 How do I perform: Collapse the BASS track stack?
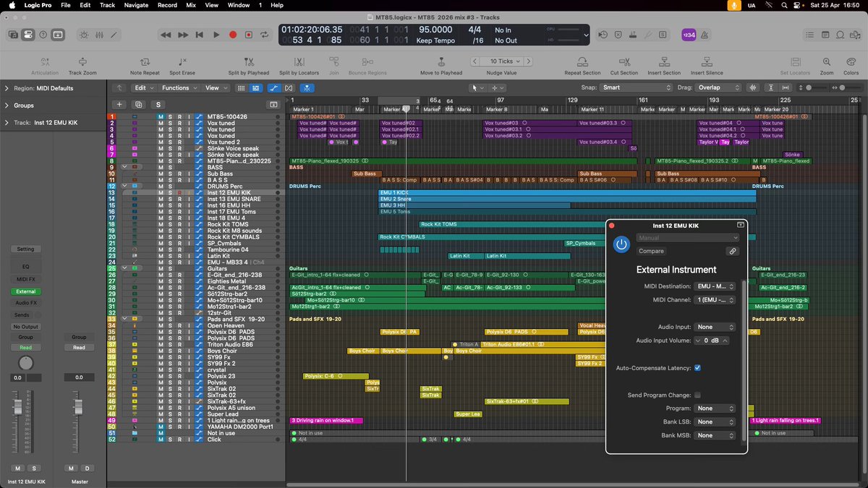[x=126, y=167]
